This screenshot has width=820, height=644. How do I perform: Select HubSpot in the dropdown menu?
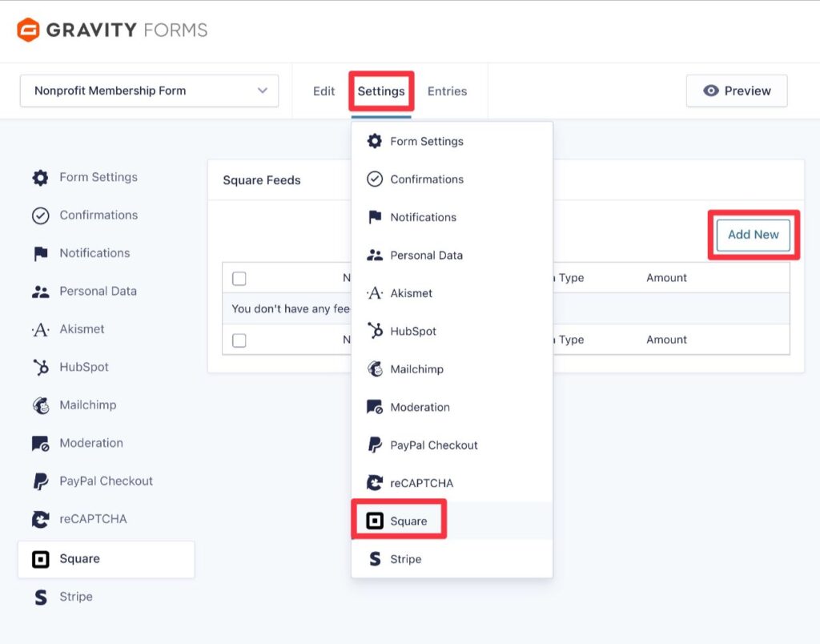click(x=452, y=331)
